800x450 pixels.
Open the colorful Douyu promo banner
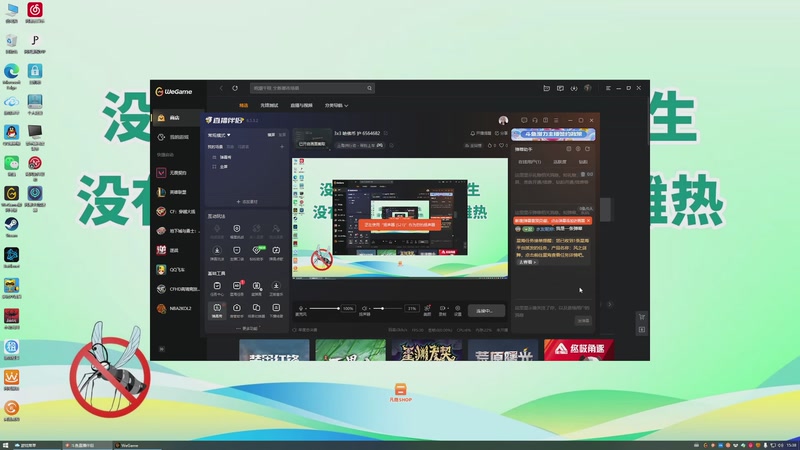point(553,134)
